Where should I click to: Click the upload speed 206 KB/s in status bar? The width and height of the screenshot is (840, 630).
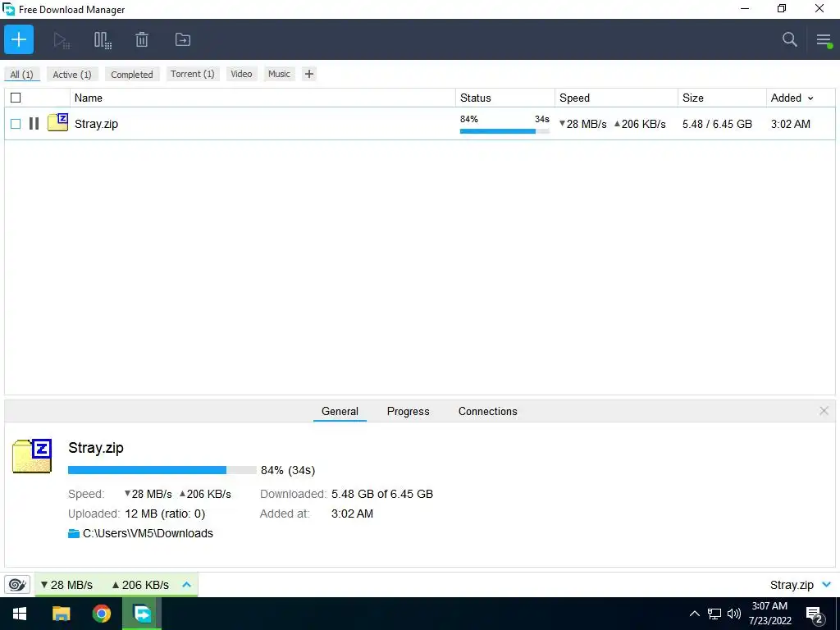click(140, 585)
